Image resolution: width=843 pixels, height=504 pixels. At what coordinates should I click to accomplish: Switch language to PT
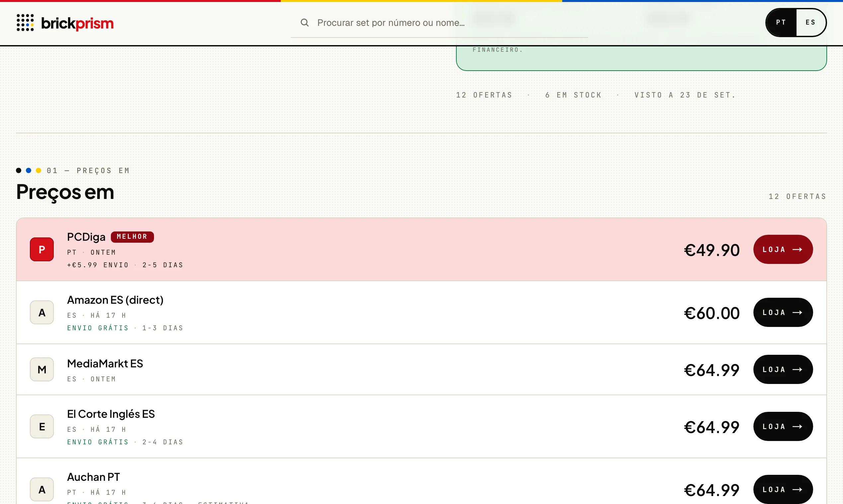[x=781, y=23]
